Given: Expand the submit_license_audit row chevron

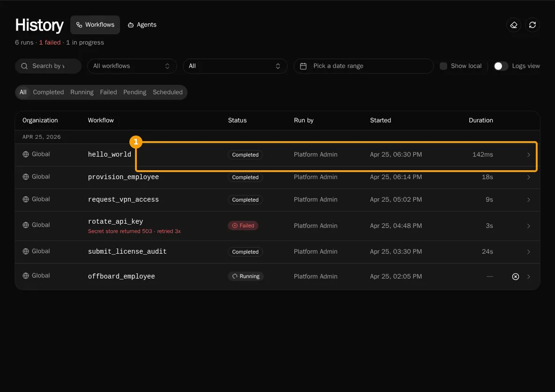Looking at the screenshot, I should pyautogui.click(x=528, y=252).
